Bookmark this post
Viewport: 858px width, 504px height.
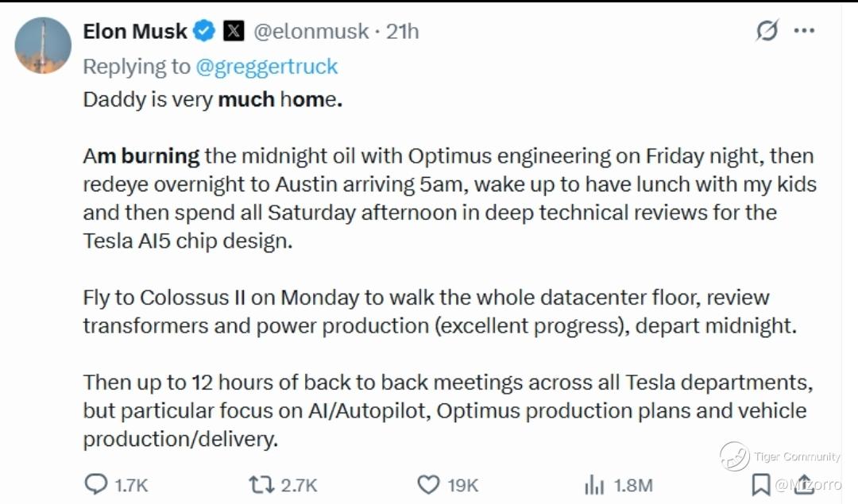coord(760,483)
